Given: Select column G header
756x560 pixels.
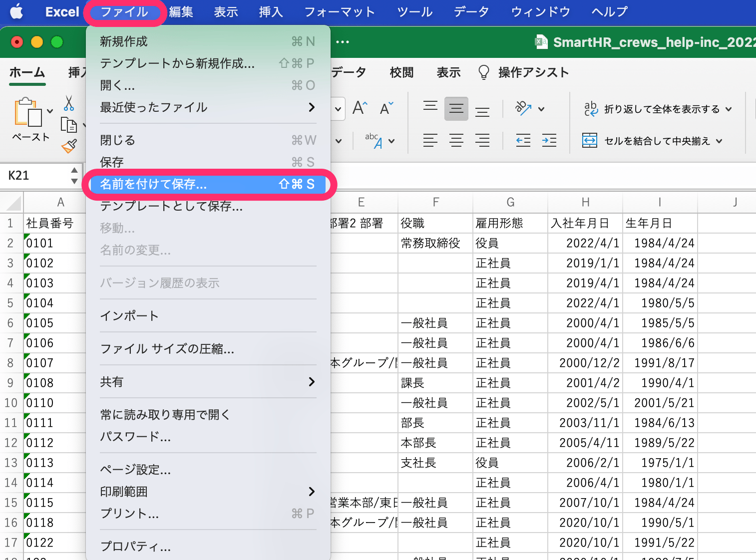Looking at the screenshot, I should coord(510,202).
